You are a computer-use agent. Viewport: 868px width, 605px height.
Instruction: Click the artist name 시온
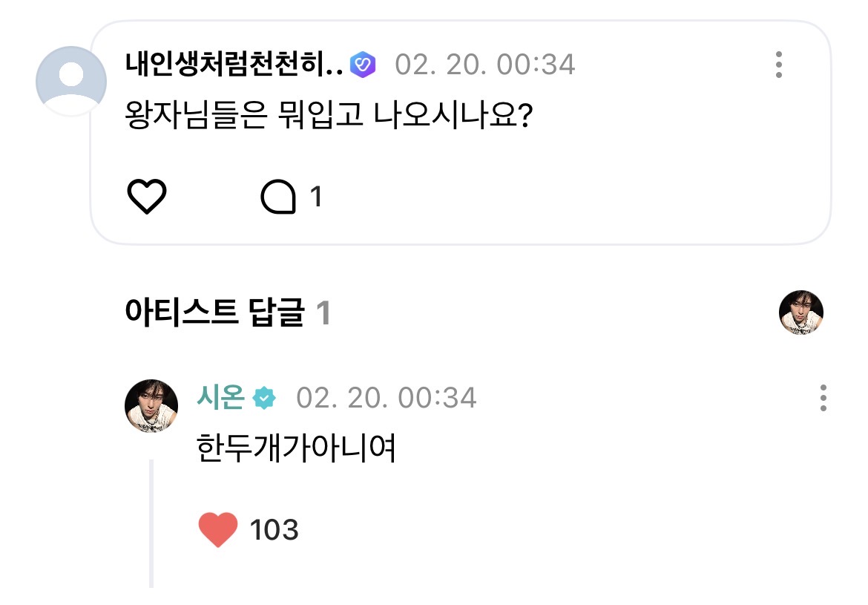pos(220,398)
